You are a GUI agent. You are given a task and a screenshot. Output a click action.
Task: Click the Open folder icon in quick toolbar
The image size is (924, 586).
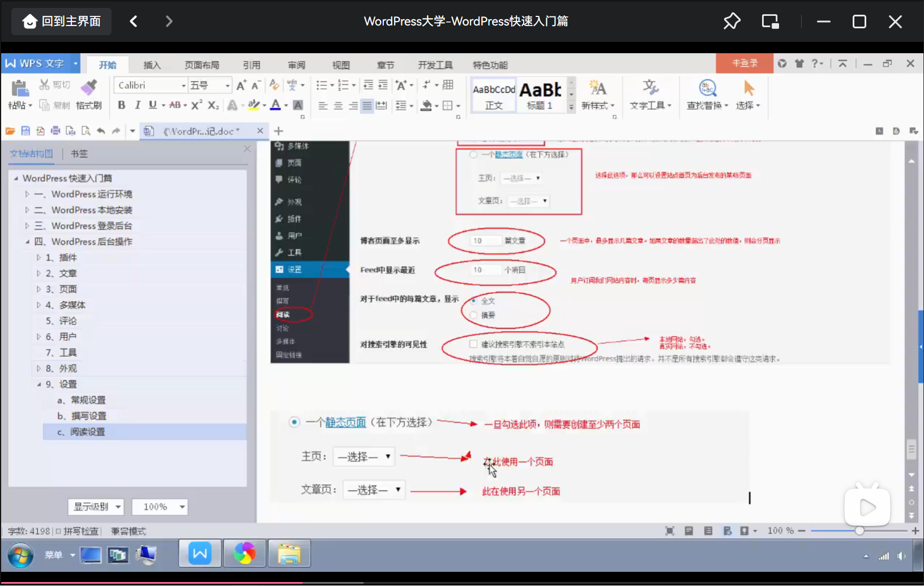[10, 131]
